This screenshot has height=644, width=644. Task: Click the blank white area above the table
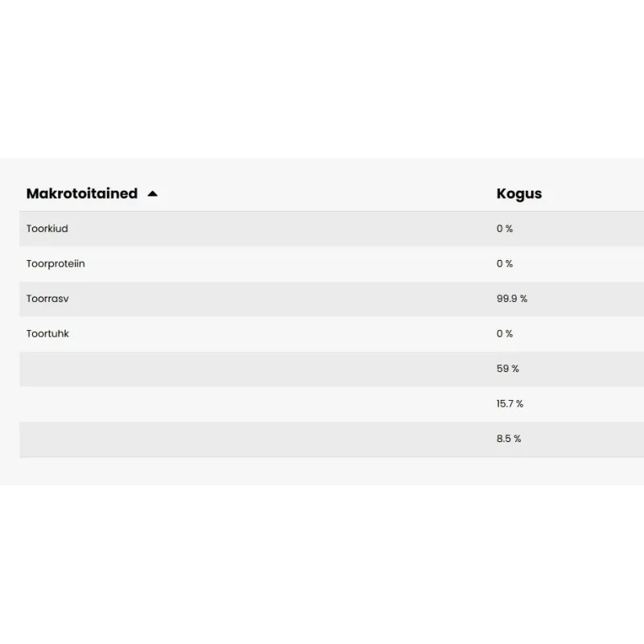[322, 80]
